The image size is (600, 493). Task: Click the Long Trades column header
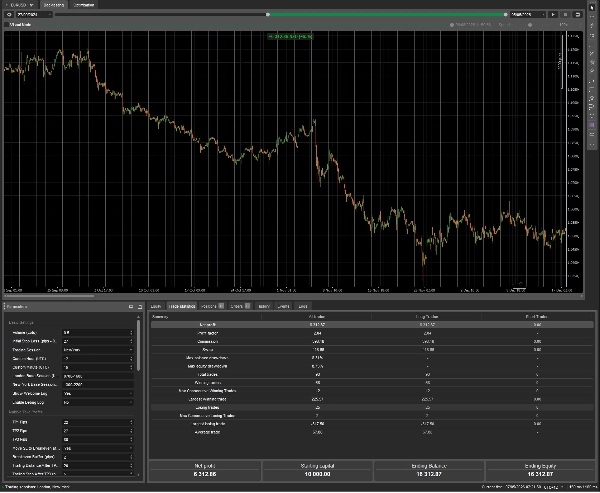[427, 317]
